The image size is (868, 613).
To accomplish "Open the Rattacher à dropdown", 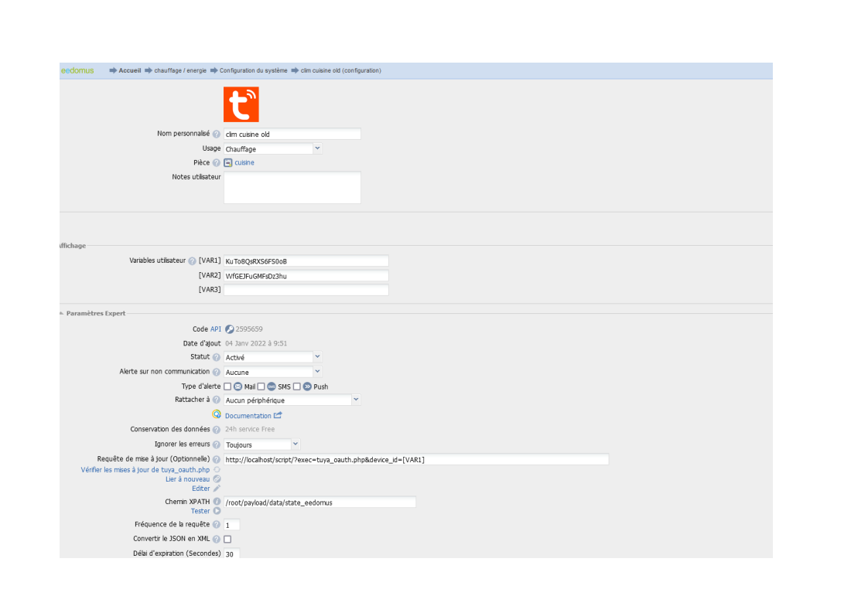I will point(292,400).
